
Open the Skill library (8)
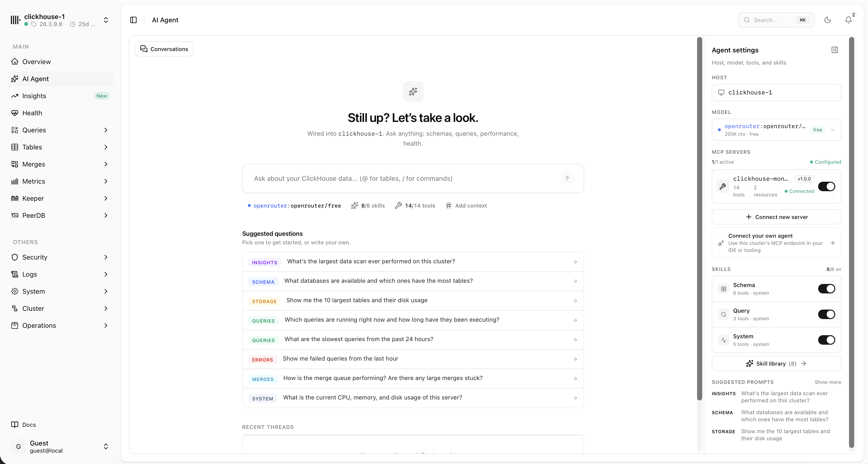pos(776,364)
